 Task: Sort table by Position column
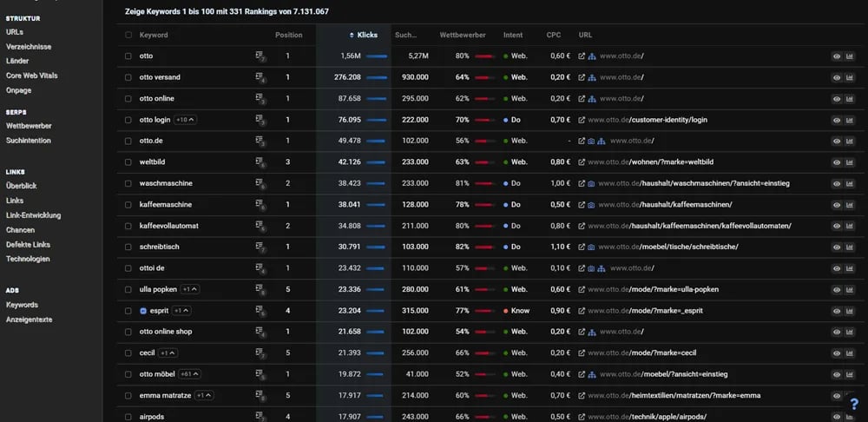(x=288, y=35)
